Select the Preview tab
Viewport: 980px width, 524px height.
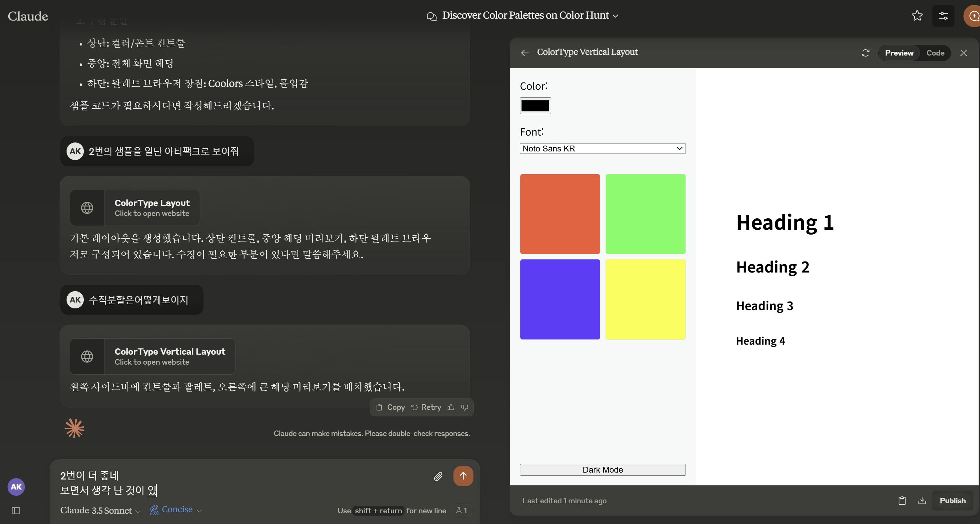click(x=899, y=53)
